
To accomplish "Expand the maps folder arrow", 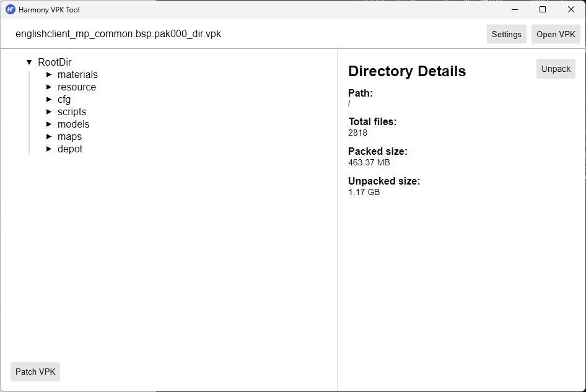I will pos(49,137).
